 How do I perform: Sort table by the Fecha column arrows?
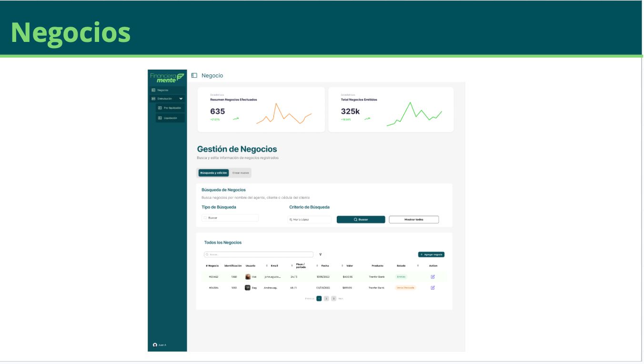pos(317,266)
